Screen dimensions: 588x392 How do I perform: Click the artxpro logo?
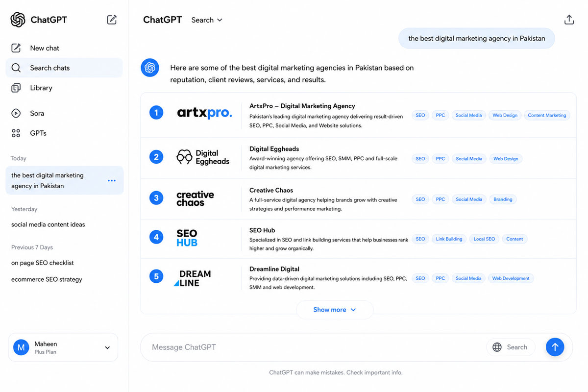[x=204, y=113]
